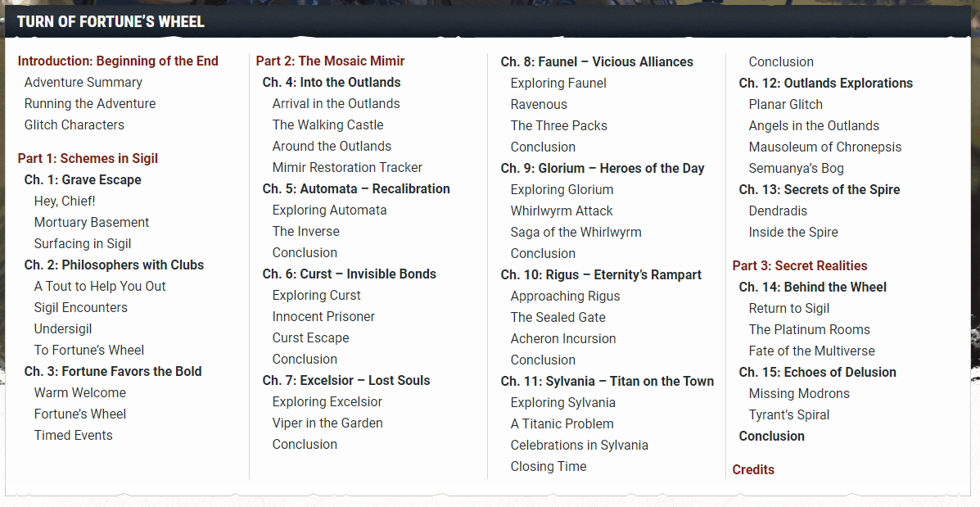This screenshot has width=980, height=507.
Task: Open Saga of the Whirlwyrm
Action: [x=576, y=233]
